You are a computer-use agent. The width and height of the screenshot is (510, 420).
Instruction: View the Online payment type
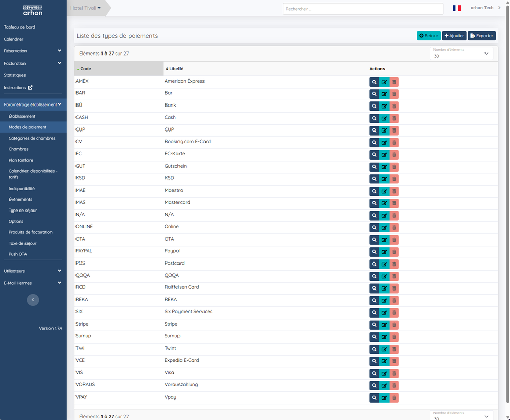(x=374, y=227)
